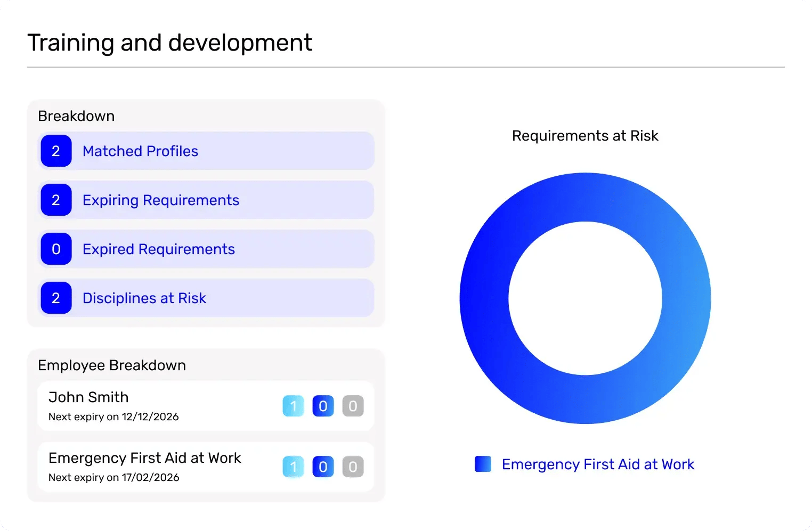Click the blue legend color swatch
This screenshot has width=812, height=531.
point(483,464)
